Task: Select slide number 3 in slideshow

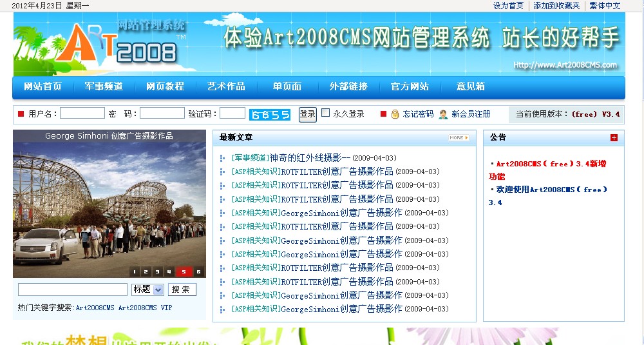Action: coord(157,271)
